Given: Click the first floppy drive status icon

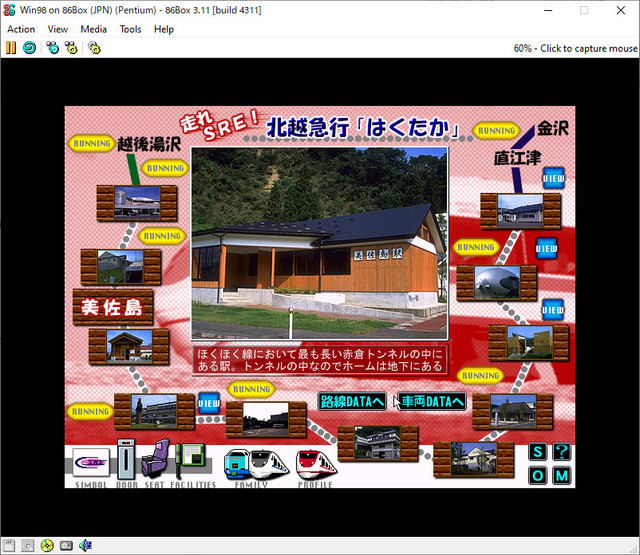Looking at the screenshot, I should coord(9,545).
